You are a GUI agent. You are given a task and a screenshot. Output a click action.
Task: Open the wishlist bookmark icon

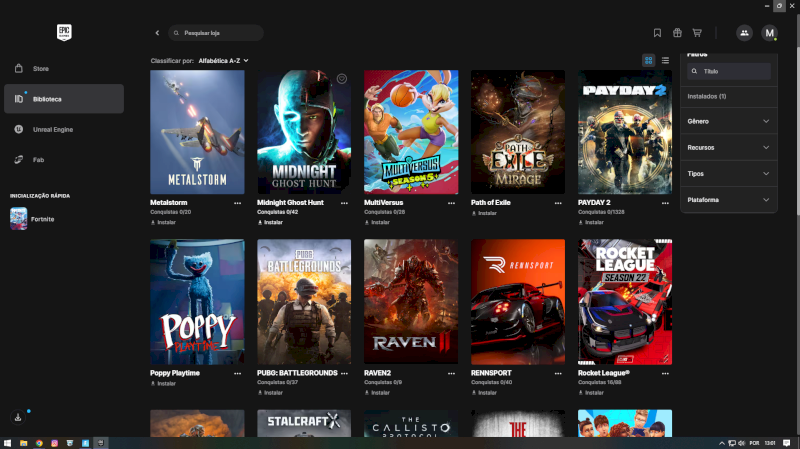click(657, 33)
